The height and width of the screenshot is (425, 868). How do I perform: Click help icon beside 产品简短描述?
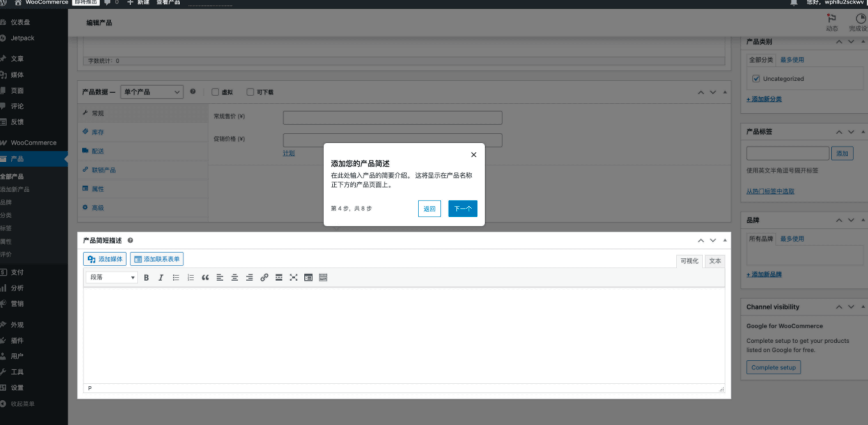pos(130,240)
